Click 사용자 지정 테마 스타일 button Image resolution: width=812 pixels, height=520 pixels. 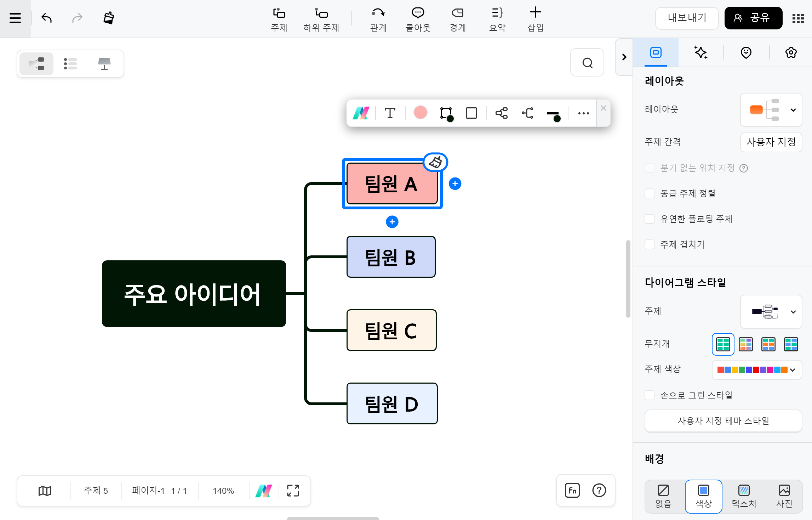723,421
